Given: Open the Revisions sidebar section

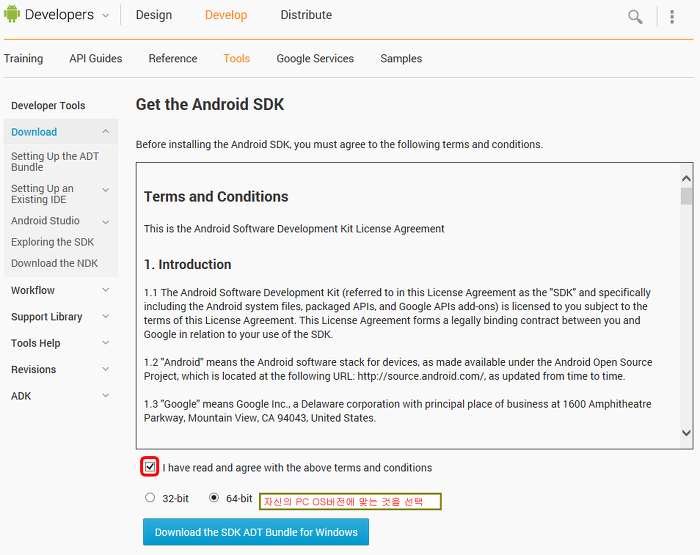Looking at the screenshot, I should [33, 370].
